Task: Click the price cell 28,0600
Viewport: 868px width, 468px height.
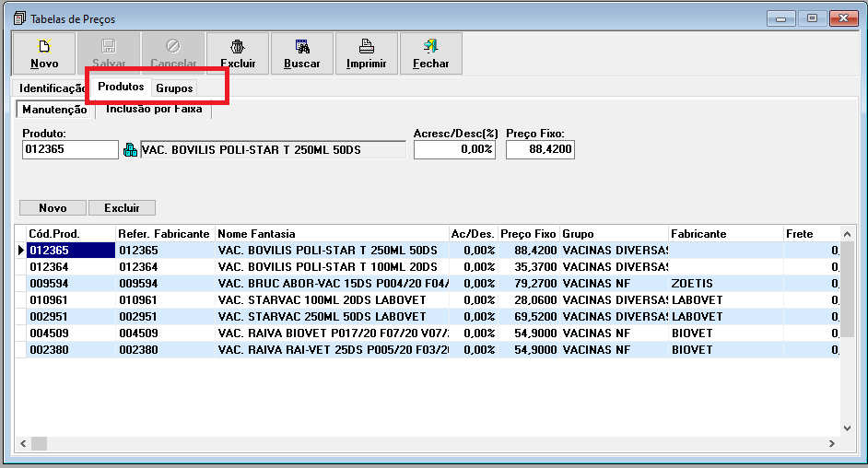Action: pos(529,299)
